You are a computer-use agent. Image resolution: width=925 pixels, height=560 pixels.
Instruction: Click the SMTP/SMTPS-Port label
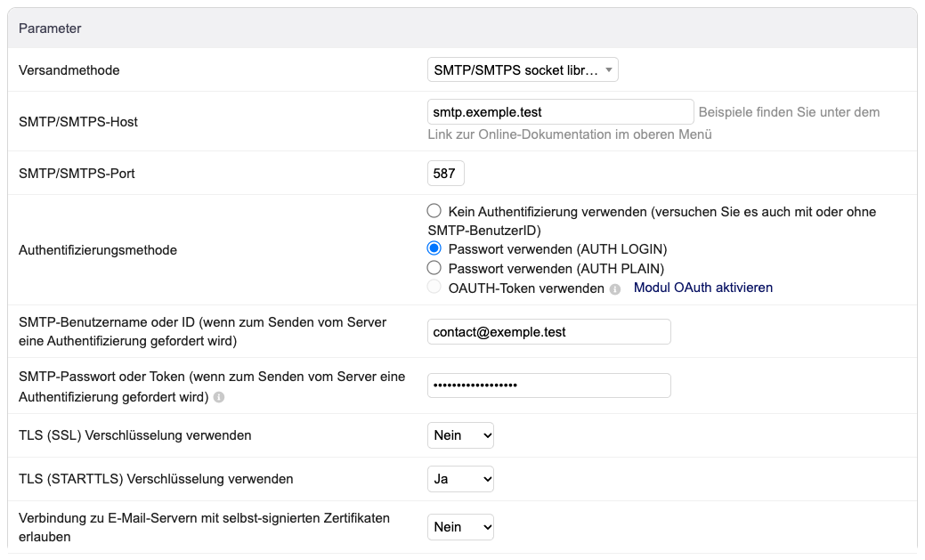click(x=77, y=174)
